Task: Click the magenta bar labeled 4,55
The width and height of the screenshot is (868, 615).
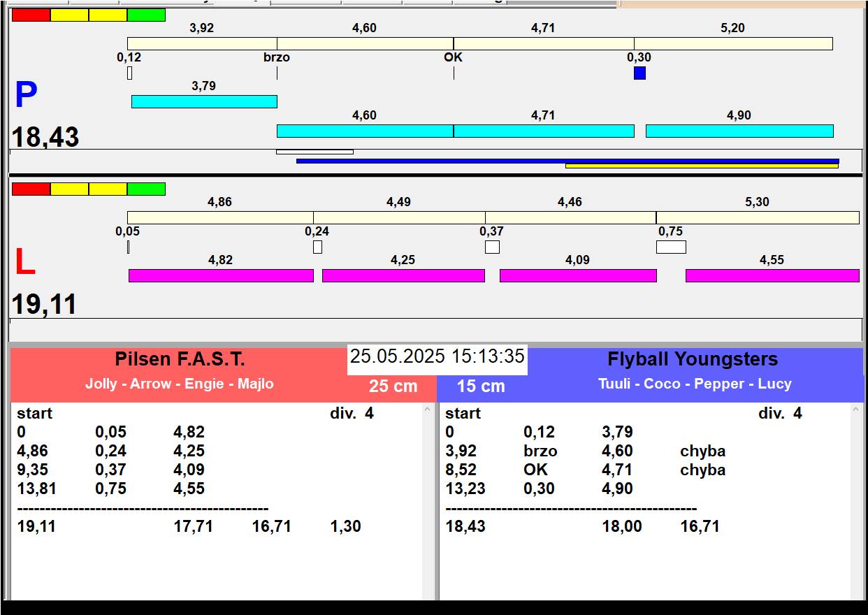Action: [x=772, y=275]
